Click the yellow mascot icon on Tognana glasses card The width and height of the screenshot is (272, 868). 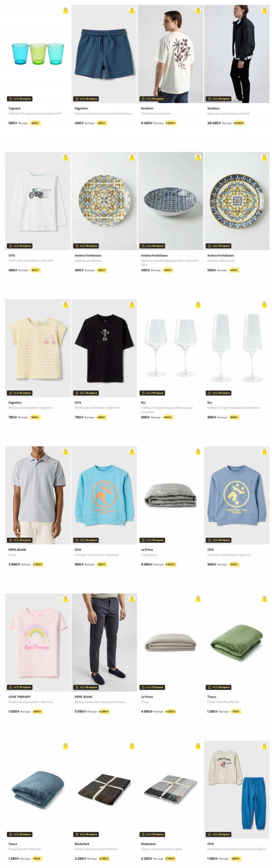(66, 11)
